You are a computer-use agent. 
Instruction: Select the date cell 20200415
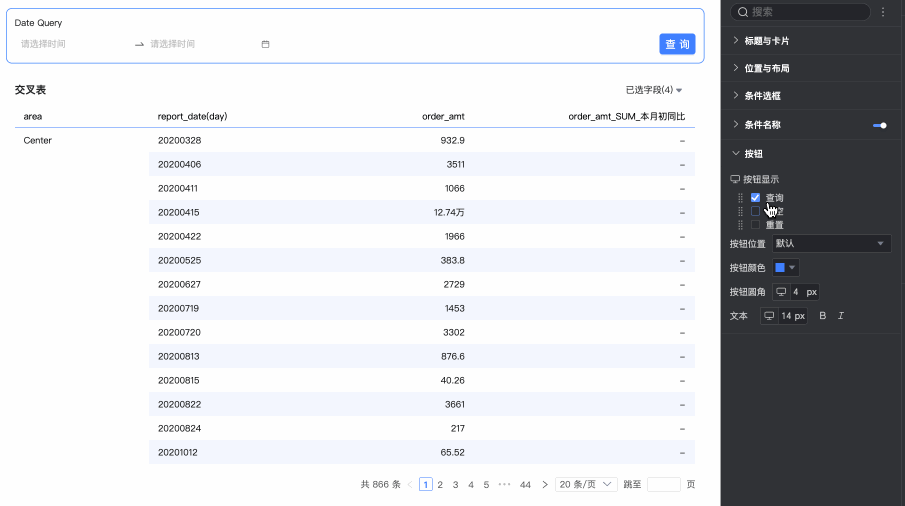[178, 212]
